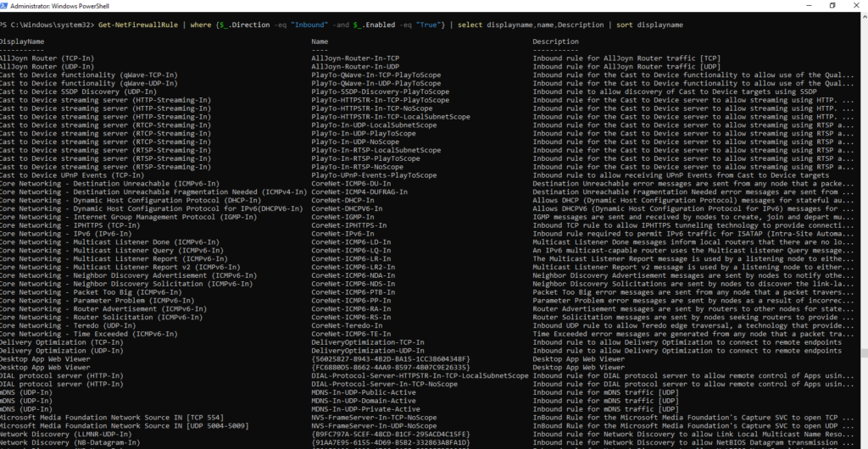
Task: Click PlayTo-SSDP-Discovery-PlayToScope rule name
Action: (x=381, y=91)
